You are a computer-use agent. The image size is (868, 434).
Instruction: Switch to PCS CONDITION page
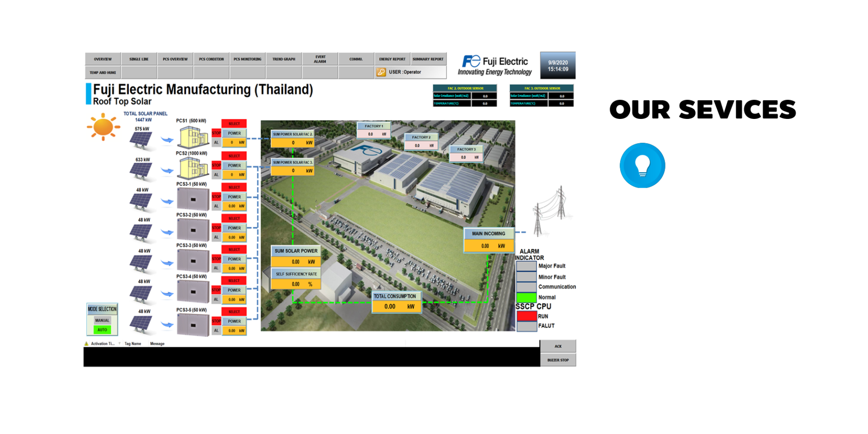(x=211, y=59)
